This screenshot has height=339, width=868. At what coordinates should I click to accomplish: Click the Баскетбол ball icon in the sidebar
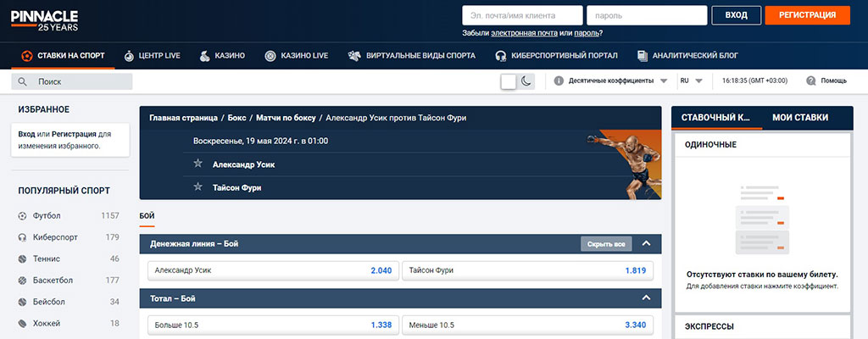(x=22, y=281)
